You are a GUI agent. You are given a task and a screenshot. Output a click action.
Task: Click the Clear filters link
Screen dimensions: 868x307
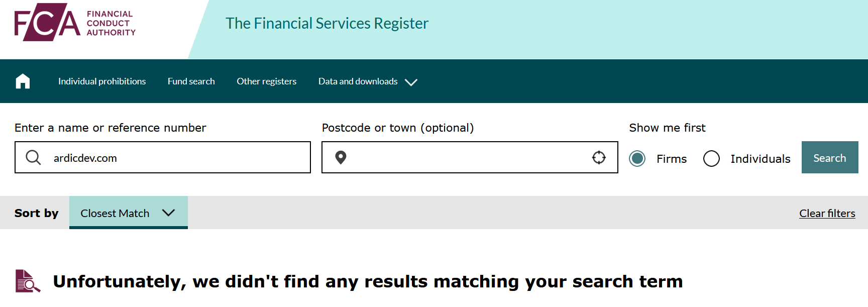pos(827,213)
